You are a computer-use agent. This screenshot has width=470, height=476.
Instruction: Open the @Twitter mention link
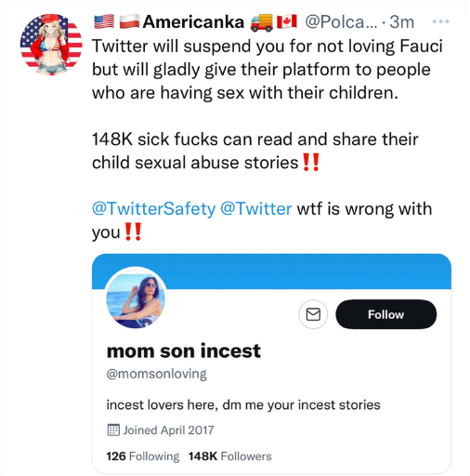tap(255, 208)
